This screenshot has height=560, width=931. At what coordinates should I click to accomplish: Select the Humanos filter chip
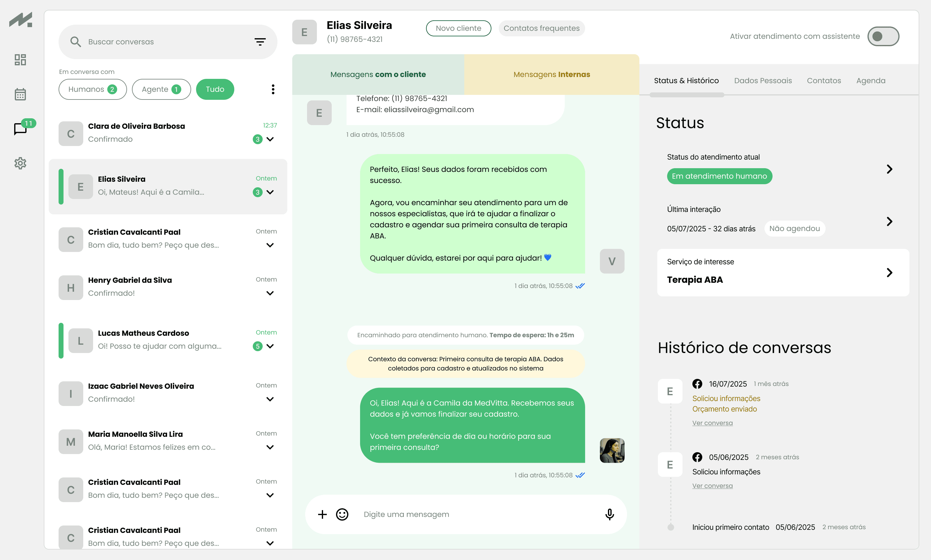(x=92, y=89)
